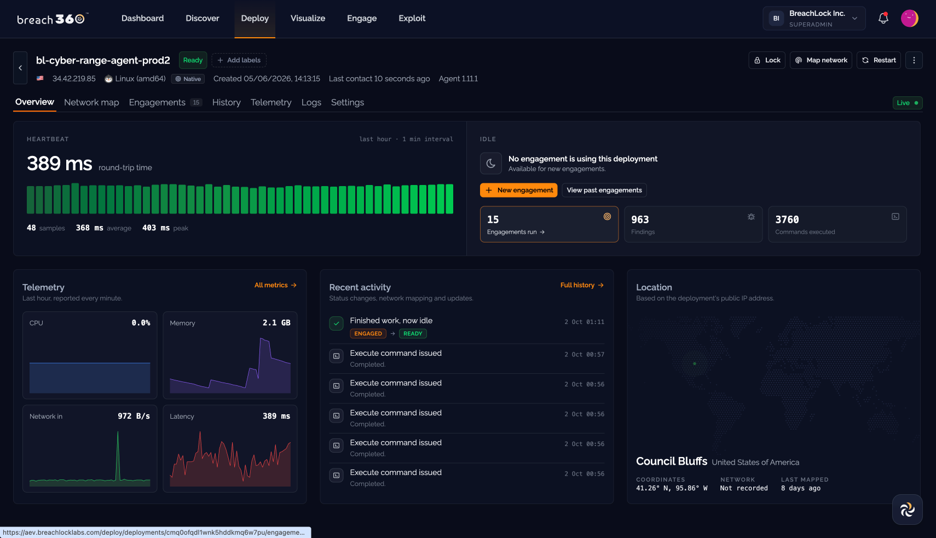
Task: Click the Latency telemetry chart
Action: [x=230, y=448]
